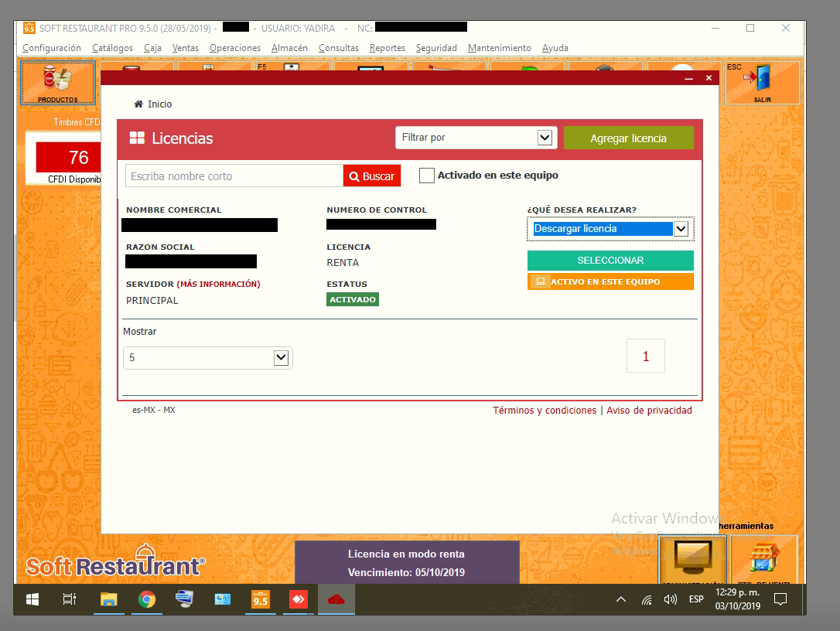Open Task View on the taskbar

[x=69, y=599]
